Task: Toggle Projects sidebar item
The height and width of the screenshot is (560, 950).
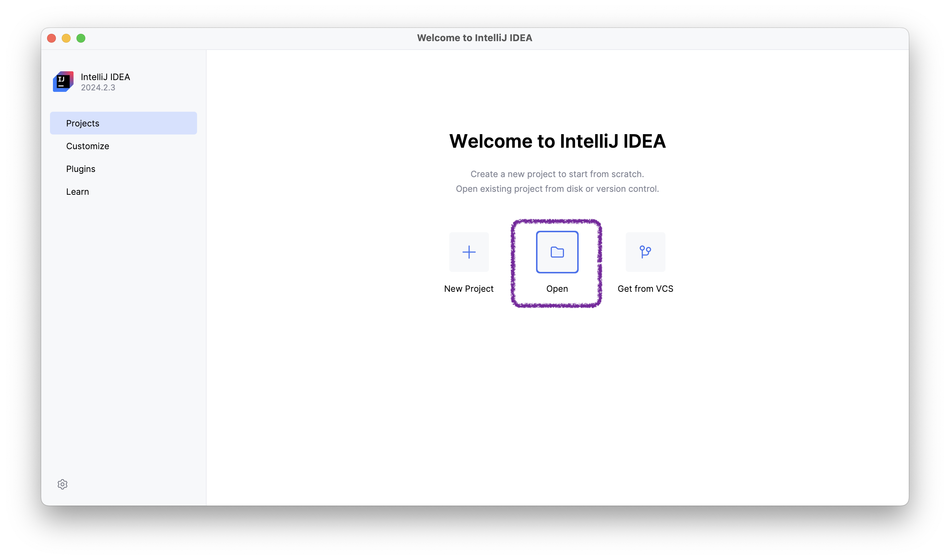Action: click(123, 123)
